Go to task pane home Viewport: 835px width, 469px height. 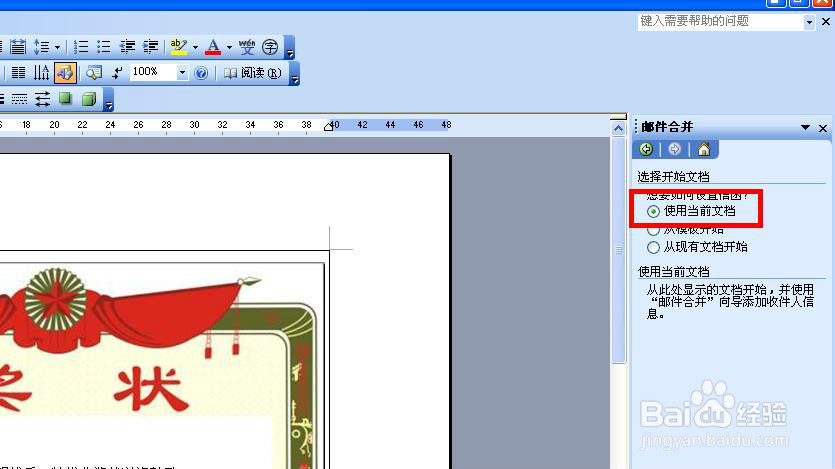point(703,149)
